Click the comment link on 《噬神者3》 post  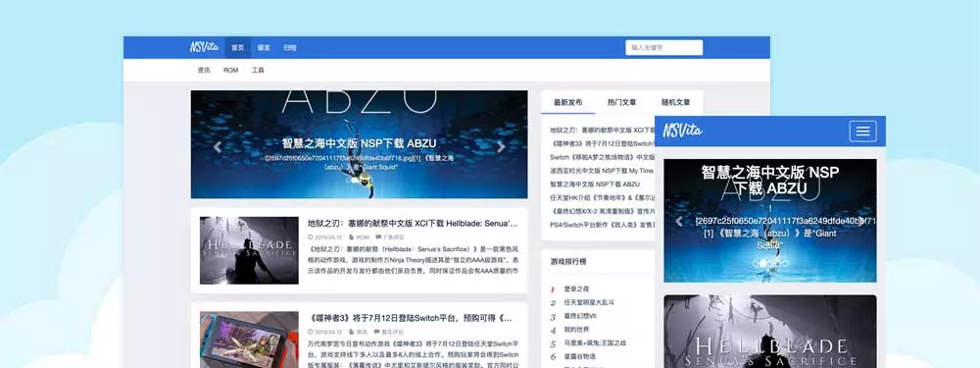pyautogui.click(x=389, y=332)
